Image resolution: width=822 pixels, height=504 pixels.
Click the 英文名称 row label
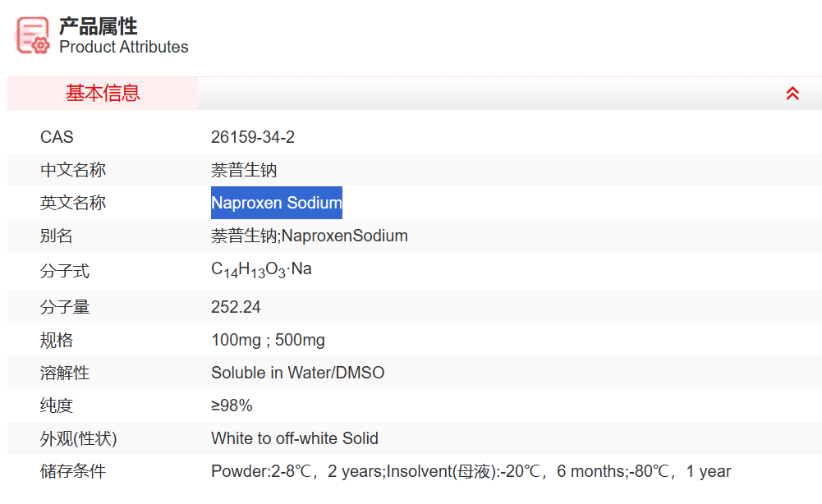73,203
